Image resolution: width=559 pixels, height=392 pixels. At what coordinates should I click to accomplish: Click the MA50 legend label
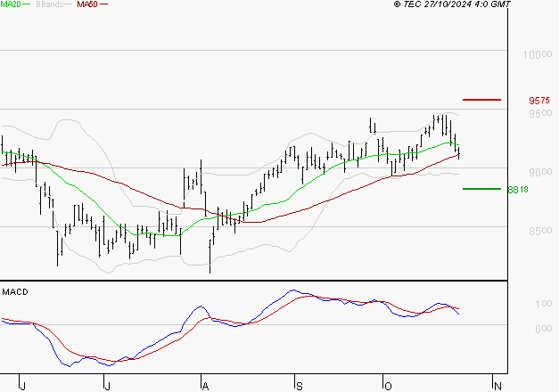coord(87,4)
